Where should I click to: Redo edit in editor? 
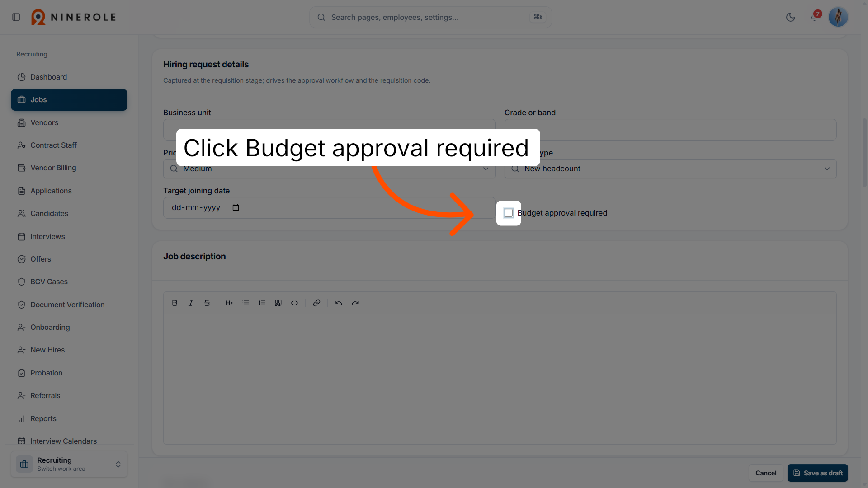(x=355, y=303)
